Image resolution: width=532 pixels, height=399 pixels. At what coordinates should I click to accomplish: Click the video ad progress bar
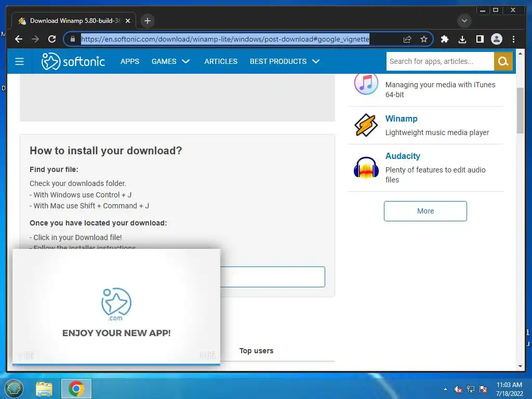[x=116, y=365]
